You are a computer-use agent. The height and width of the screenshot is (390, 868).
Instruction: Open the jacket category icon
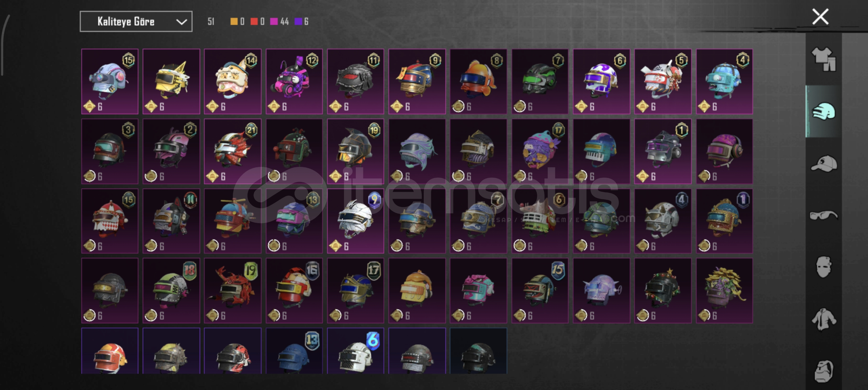[x=824, y=319]
